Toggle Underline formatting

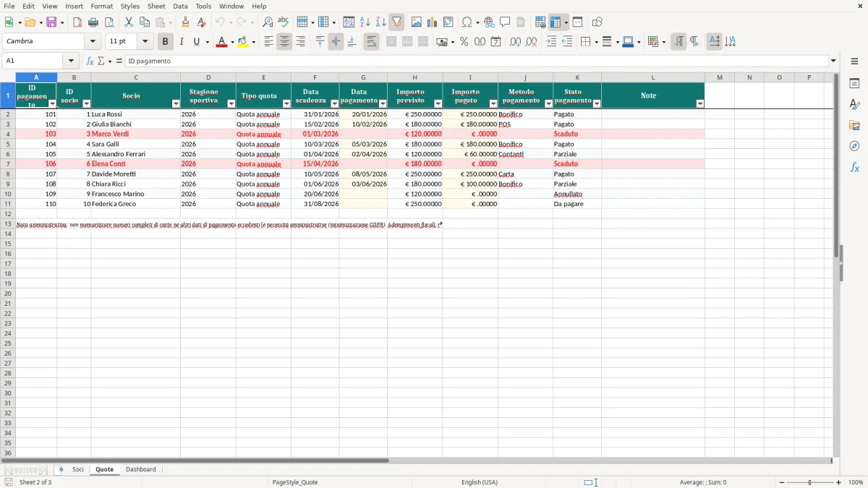[197, 42]
